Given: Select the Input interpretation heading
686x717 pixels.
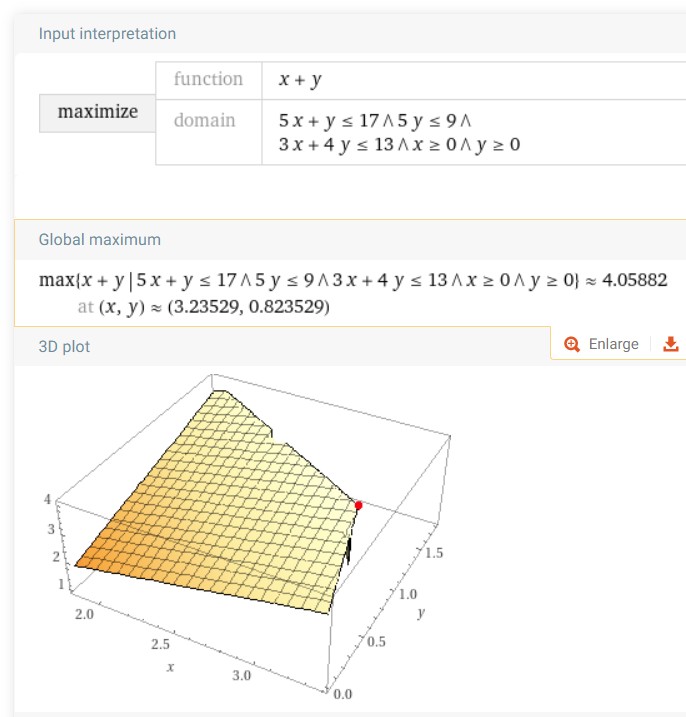Looking at the screenshot, I should 107,33.
